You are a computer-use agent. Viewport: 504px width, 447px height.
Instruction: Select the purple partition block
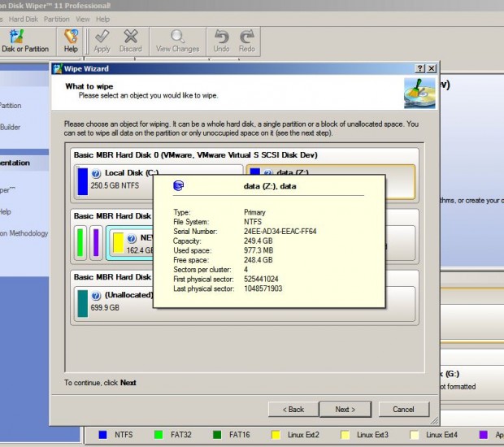tap(96, 242)
